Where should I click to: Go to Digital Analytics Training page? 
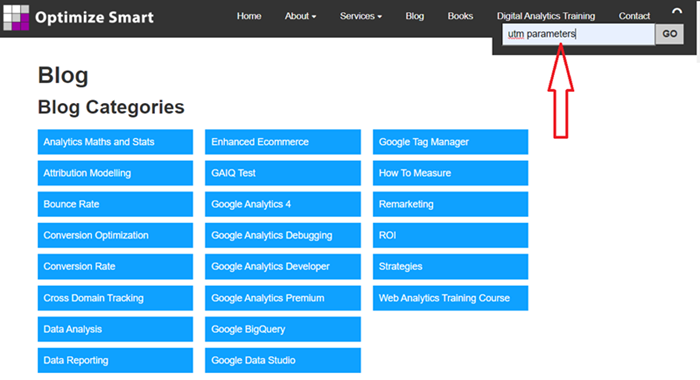[x=546, y=16]
